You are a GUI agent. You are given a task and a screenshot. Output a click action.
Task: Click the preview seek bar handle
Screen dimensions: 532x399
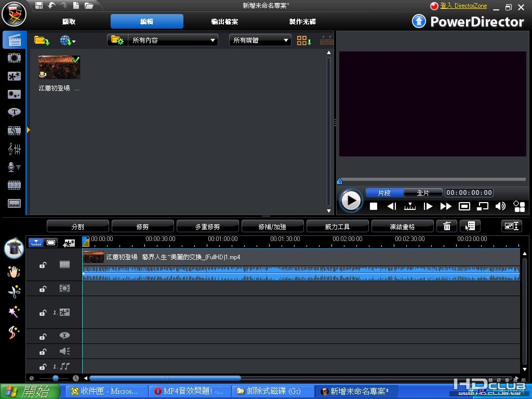tap(340, 181)
